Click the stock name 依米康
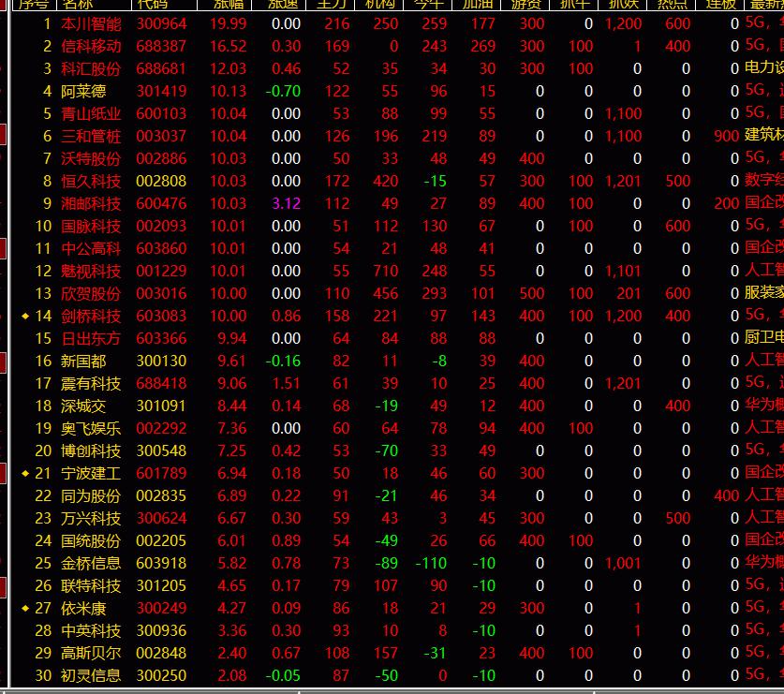This screenshot has width=784, height=694. click(x=83, y=608)
